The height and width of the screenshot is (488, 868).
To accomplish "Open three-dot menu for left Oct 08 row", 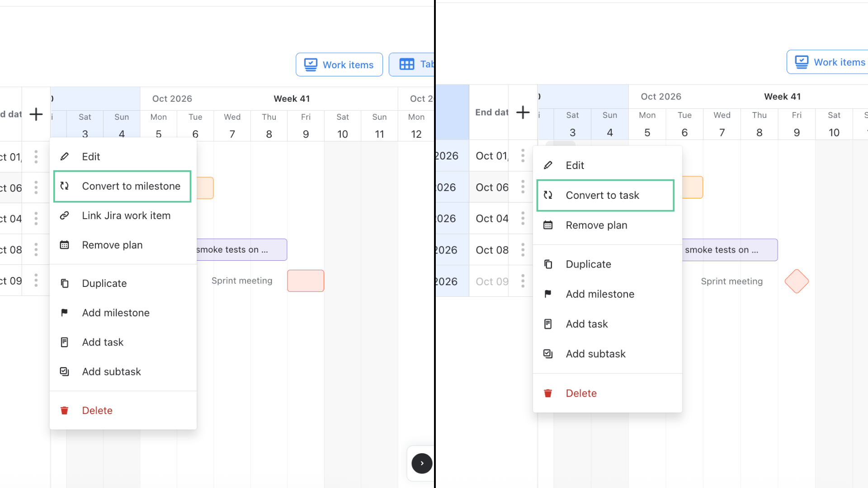I will pyautogui.click(x=36, y=249).
